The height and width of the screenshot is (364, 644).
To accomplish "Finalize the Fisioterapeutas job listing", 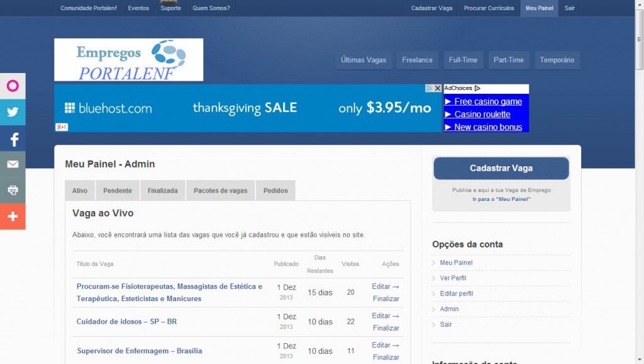I will [386, 299].
